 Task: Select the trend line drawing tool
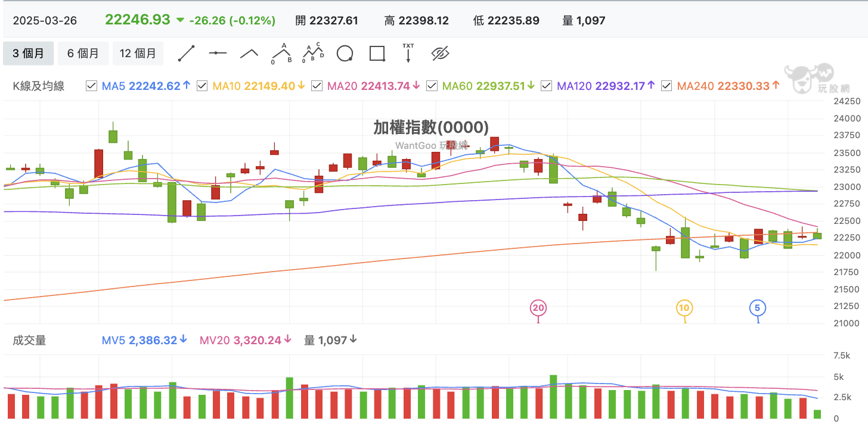click(x=187, y=54)
